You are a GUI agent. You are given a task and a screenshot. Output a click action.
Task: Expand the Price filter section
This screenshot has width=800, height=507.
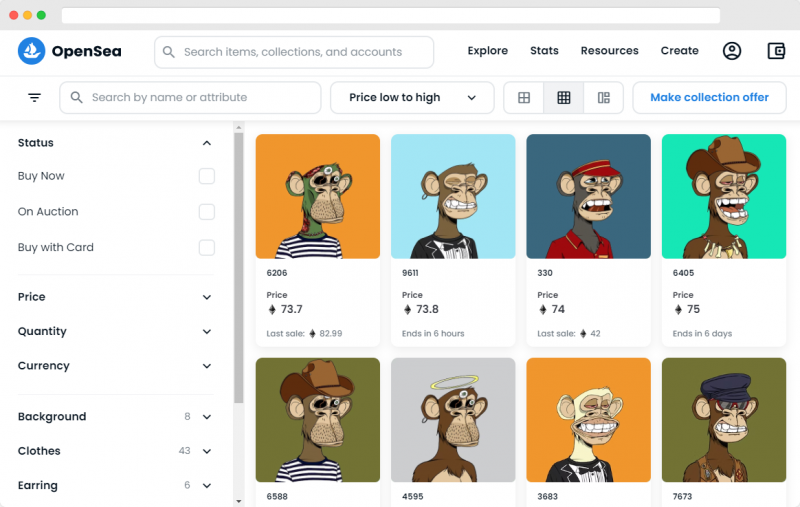point(207,297)
